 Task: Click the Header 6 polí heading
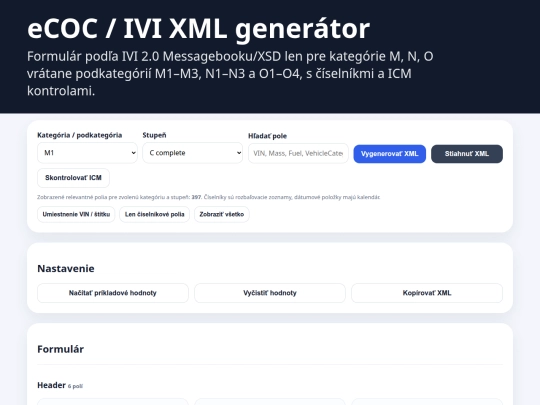[60, 385]
